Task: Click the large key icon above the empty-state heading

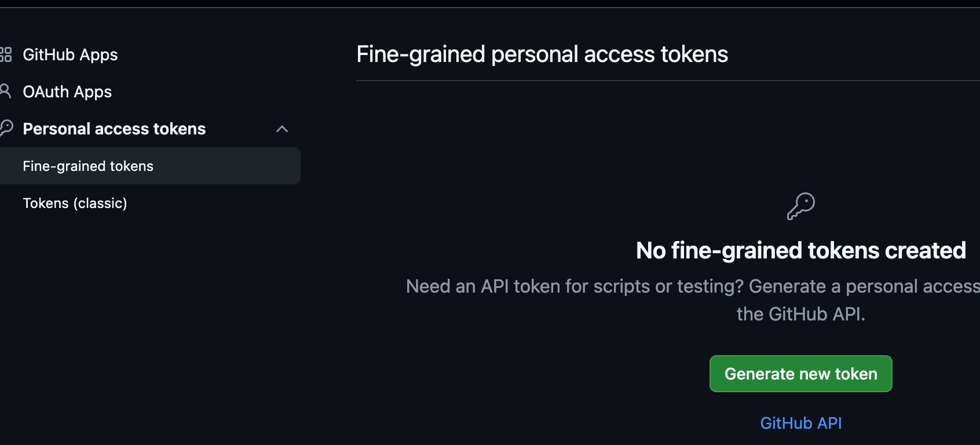Action: [x=800, y=206]
